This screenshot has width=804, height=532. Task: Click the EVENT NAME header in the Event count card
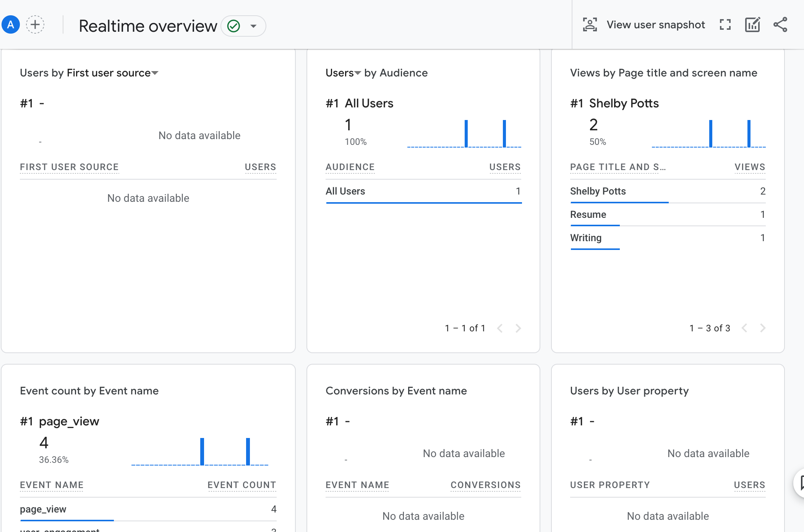click(x=52, y=485)
